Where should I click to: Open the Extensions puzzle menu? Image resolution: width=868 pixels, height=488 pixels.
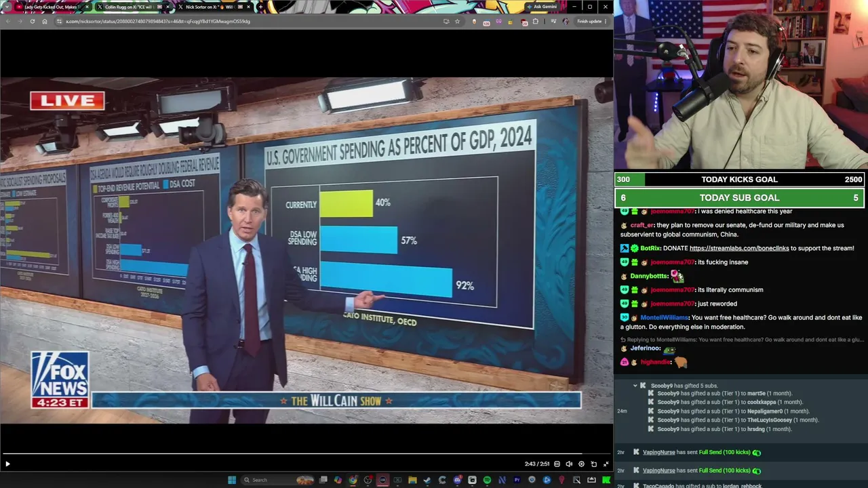coord(536,21)
